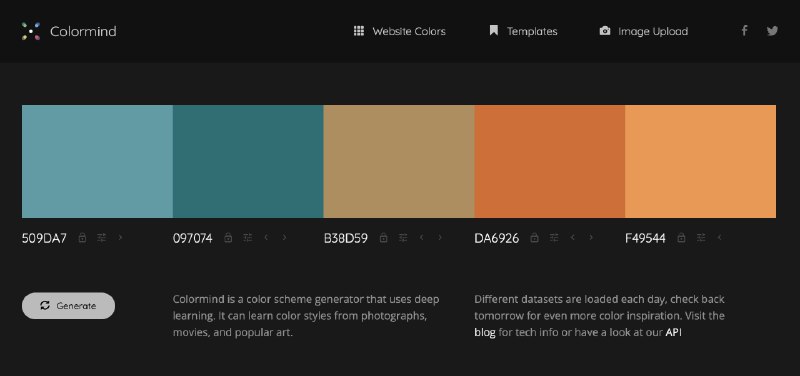Open adjust sliders for color F49544
The image size is (800, 376).
701,238
